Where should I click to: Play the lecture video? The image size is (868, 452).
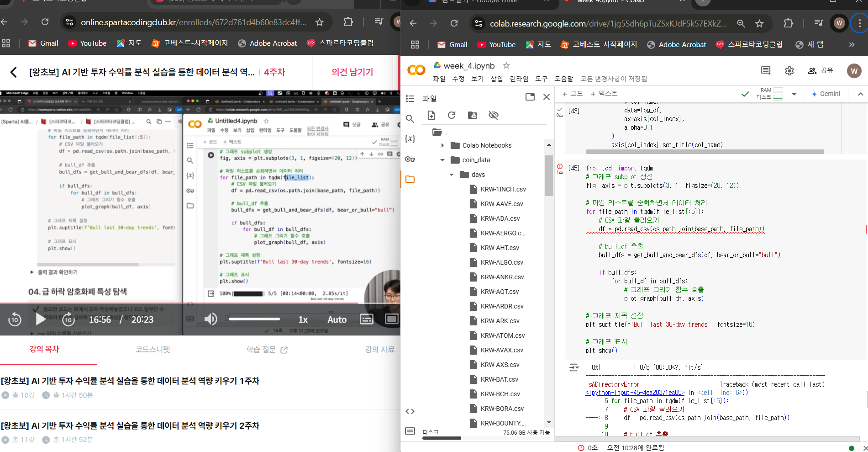click(41, 319)
